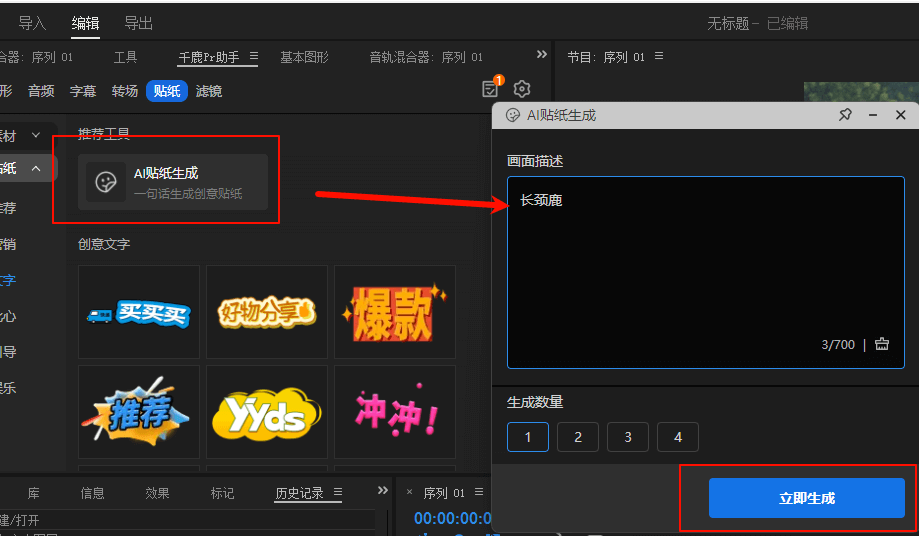Choose the 推荐 sticker thumbnail

139,412
